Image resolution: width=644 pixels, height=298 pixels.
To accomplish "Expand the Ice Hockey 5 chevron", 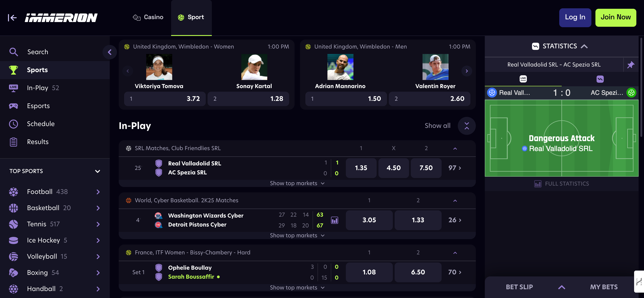I will pos(98,240).
